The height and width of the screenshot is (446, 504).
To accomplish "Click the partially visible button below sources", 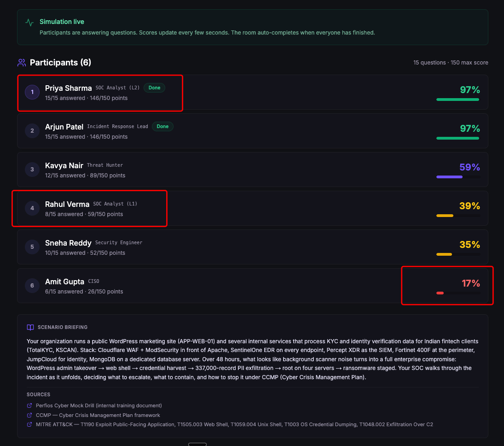I will pyautogui.click(x=197, y=444).
